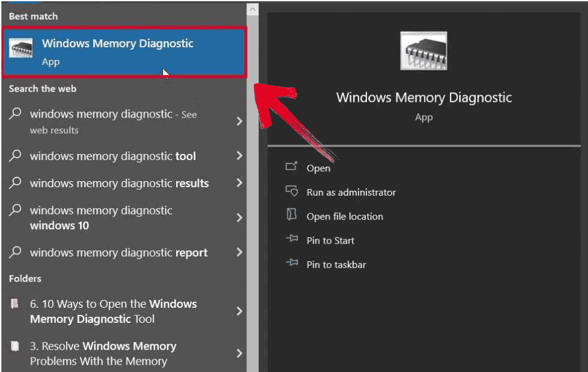Click the Run as administrator shield icon
Viewport: 588px width, 372px height.
(292, 191)
